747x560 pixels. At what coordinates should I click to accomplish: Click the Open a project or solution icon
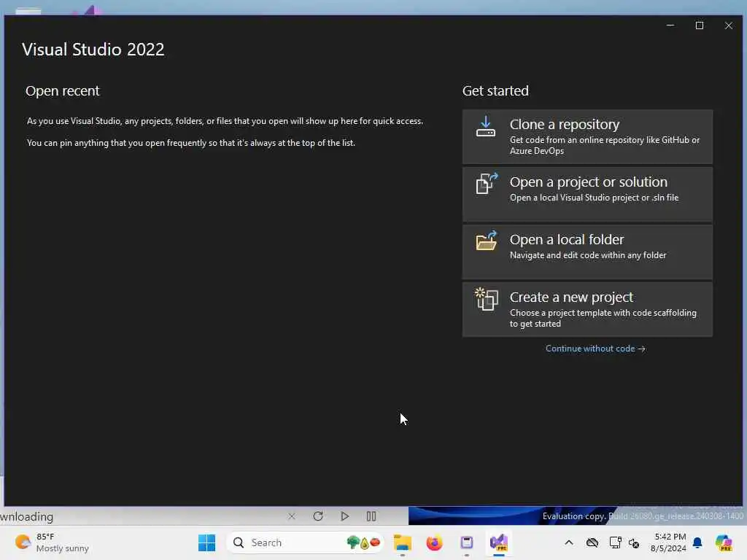tap(487, 183)
